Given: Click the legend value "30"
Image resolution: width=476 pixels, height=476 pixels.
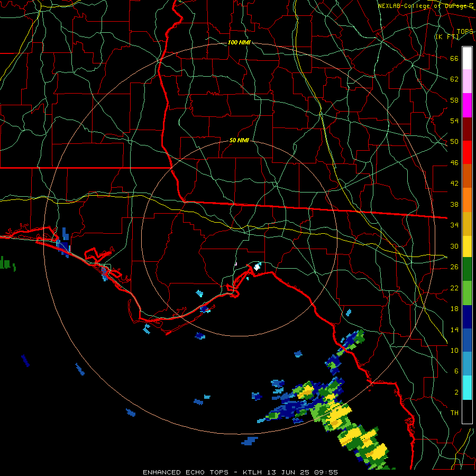Looking at the screenshot, I should (454, 246).
